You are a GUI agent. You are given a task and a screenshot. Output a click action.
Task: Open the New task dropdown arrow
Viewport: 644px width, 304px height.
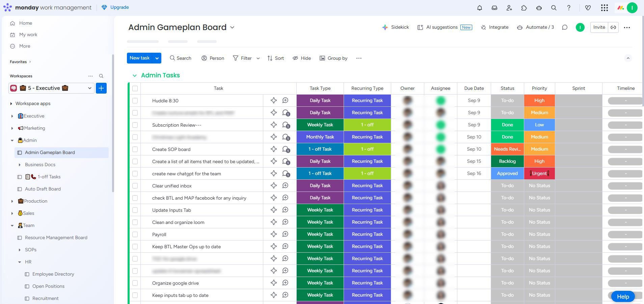157,58
